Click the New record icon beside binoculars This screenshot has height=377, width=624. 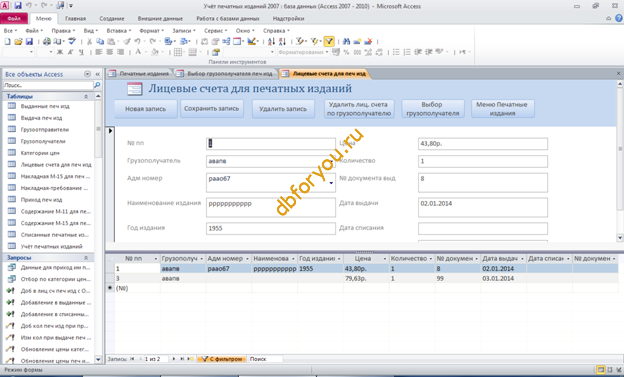357,41
